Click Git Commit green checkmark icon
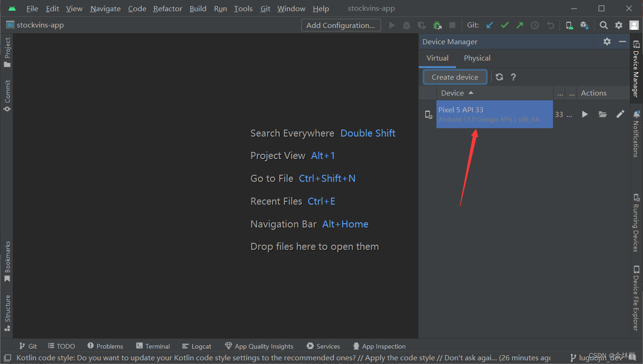This screenshot has width=643, height=364. (505, 25)
